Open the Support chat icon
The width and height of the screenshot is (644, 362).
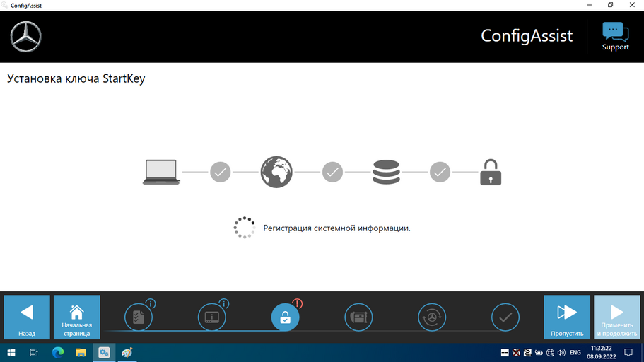[x=615, y=36]
